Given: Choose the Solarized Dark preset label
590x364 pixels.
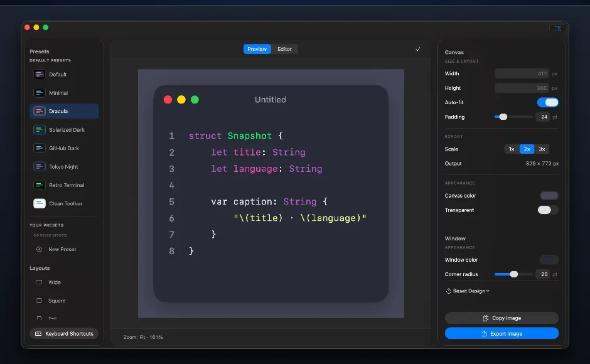Looking at the screenshot, I should pyautogui.click(x=67, y=129).
